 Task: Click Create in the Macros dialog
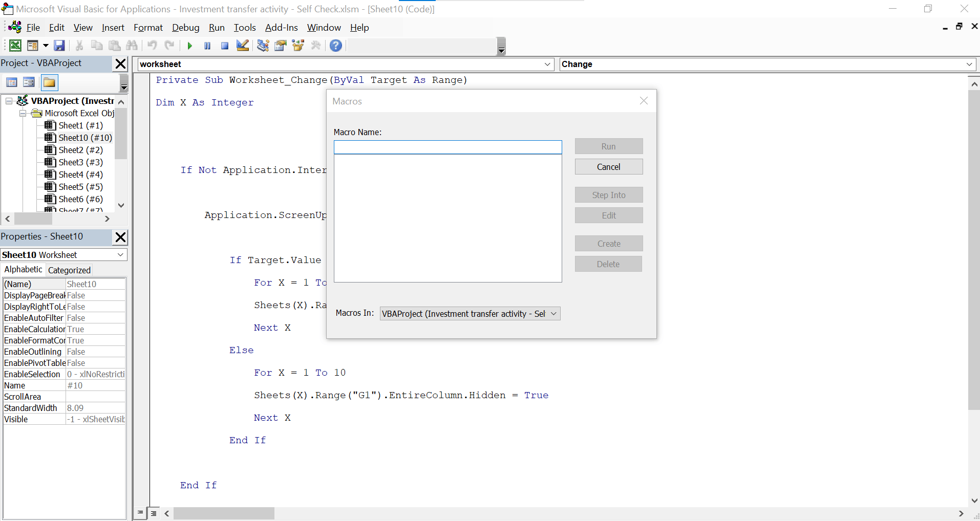pos(609,244)
